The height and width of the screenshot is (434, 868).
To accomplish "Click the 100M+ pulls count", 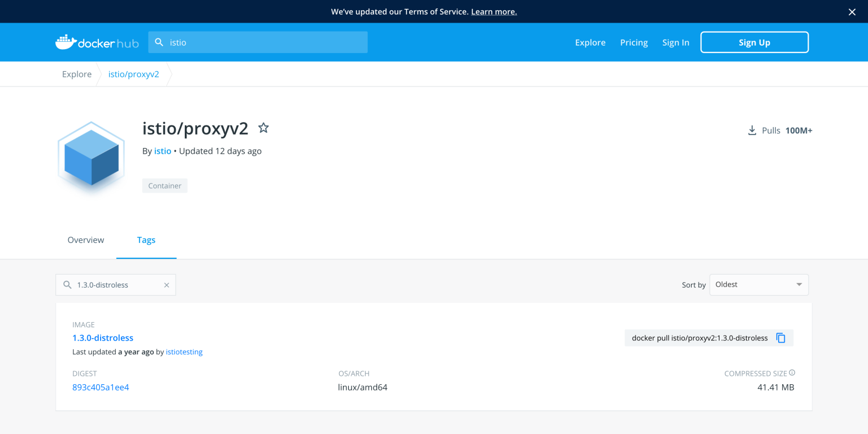I will pyautogui.click(x=799, y=131).
